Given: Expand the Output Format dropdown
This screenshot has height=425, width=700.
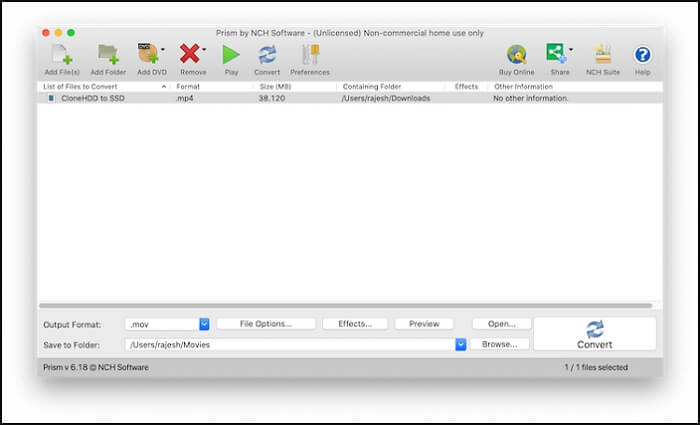Looking at the screenshot, I should (x=204, y=324).
